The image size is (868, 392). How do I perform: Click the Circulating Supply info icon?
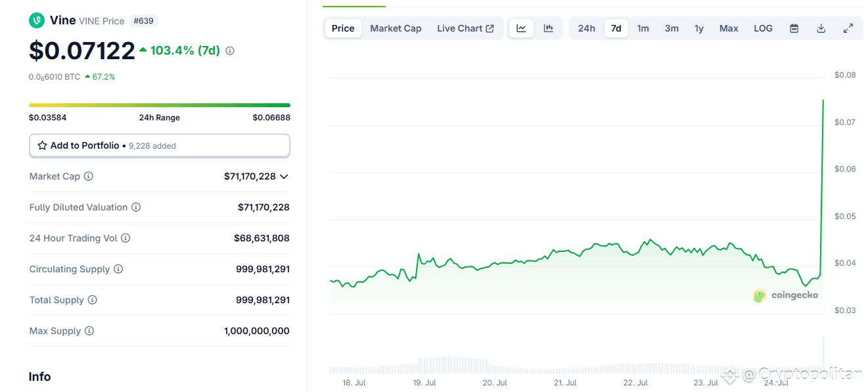tap(118, 269)
